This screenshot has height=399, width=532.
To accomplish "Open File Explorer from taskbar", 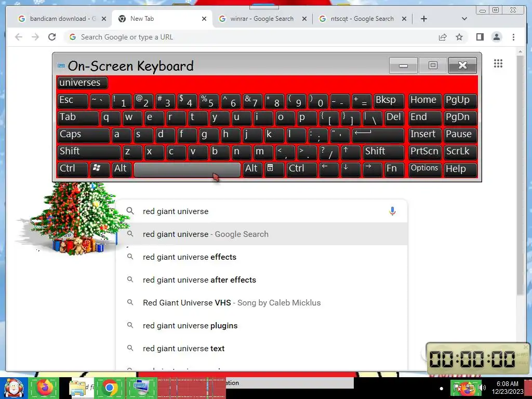I will click(x=77, y=388).
